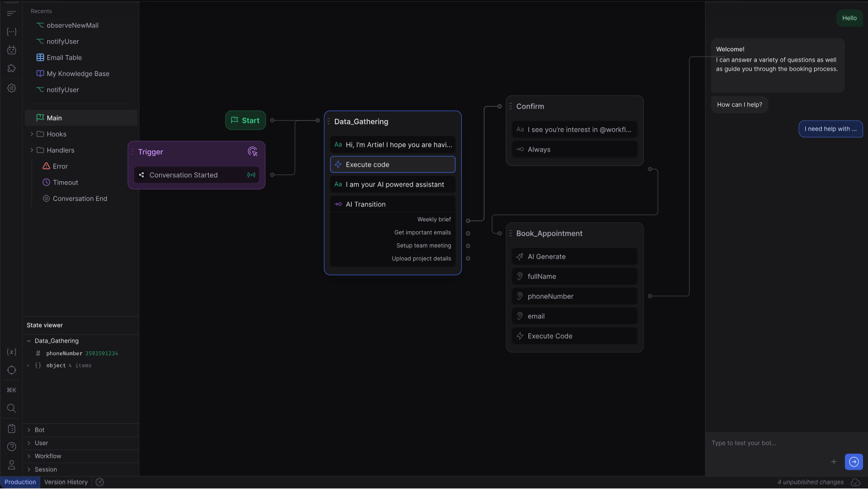Screen dimensions: 868x489
Task: Click the cloud publish status icon
Action: pos(855,482)
